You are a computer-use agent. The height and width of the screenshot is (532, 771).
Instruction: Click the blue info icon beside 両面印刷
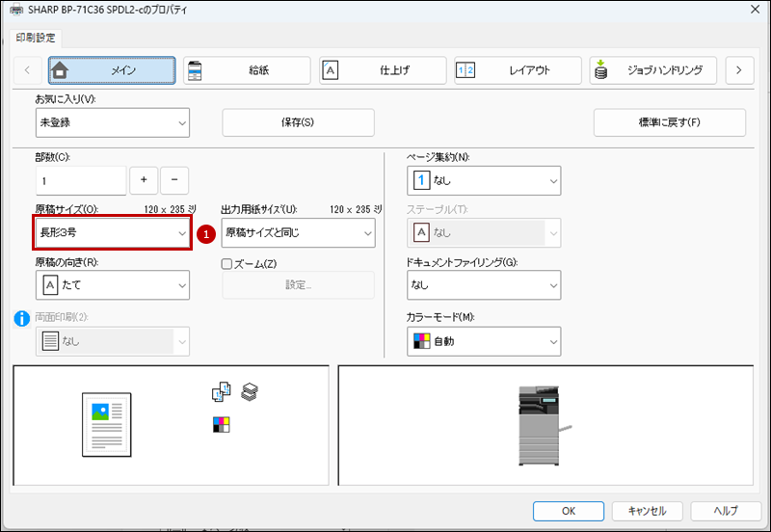point(21,318)
